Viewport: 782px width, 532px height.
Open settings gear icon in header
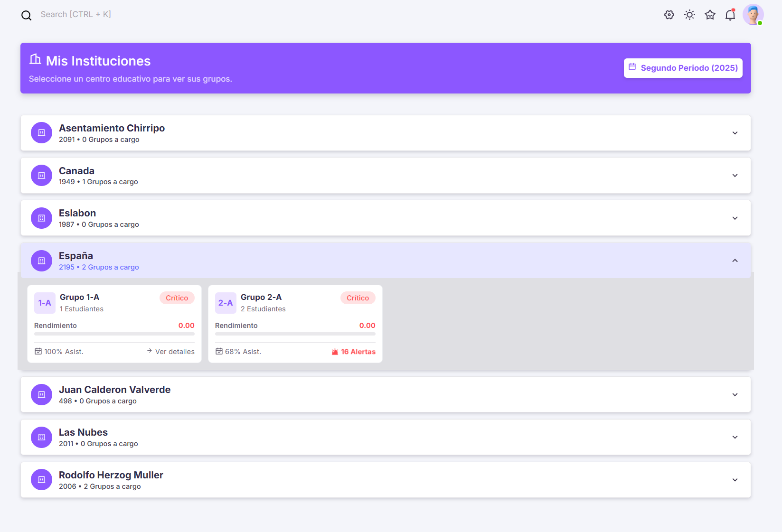click(669, 15)
